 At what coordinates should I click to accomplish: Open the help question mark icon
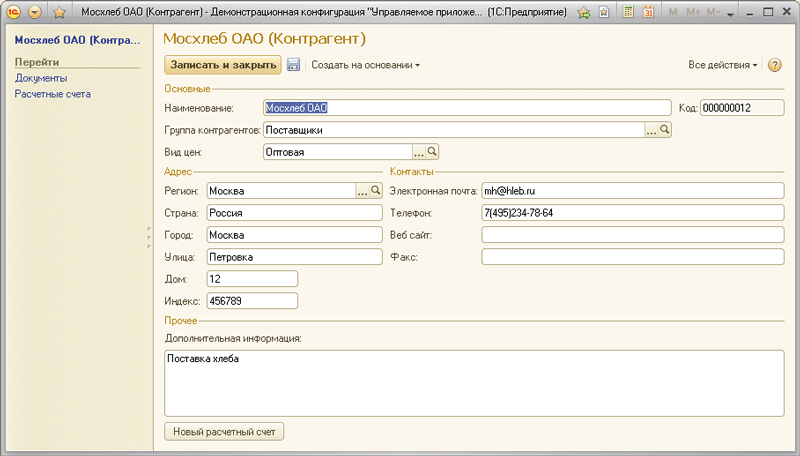tap(774, 65)
